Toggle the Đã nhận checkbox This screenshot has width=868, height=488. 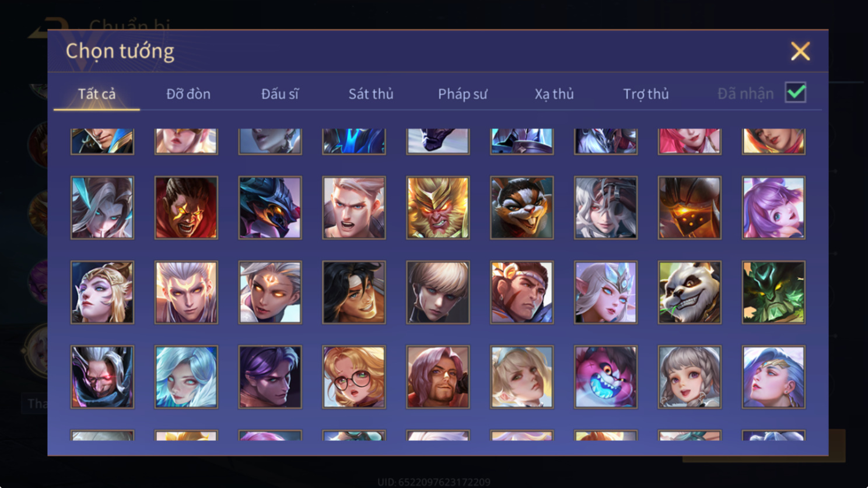(796, 93)
